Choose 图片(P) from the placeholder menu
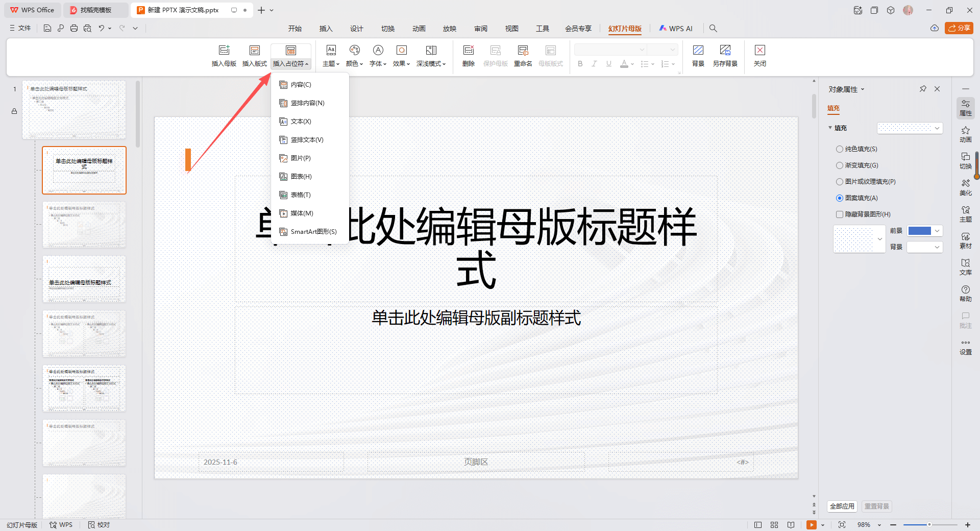980x531 pixels. click(x=300, y=158)
